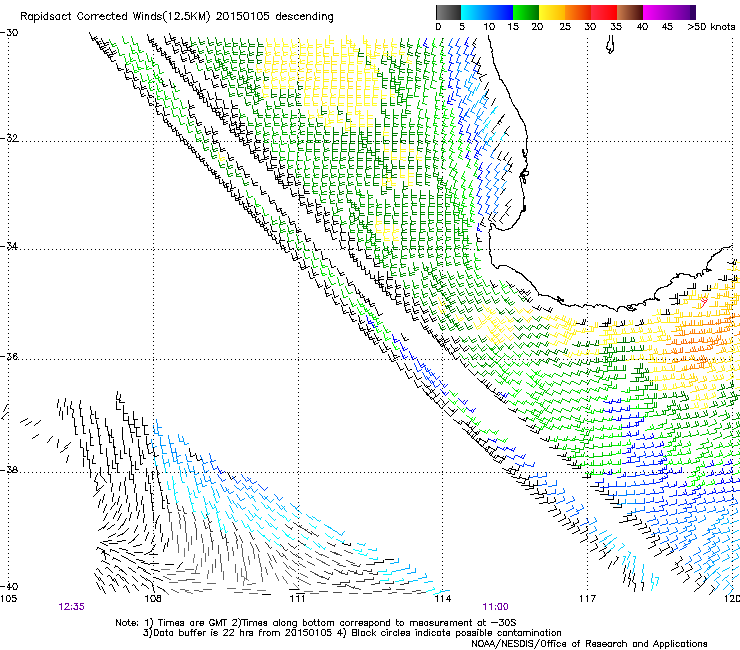Click the brown 35-40 knots legend segment
This screenshot has width=740, height=650.
630,12
